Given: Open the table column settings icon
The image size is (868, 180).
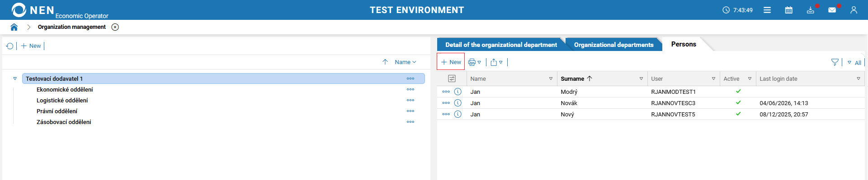Looking at the screenshot, I should (x=452, y=78).
